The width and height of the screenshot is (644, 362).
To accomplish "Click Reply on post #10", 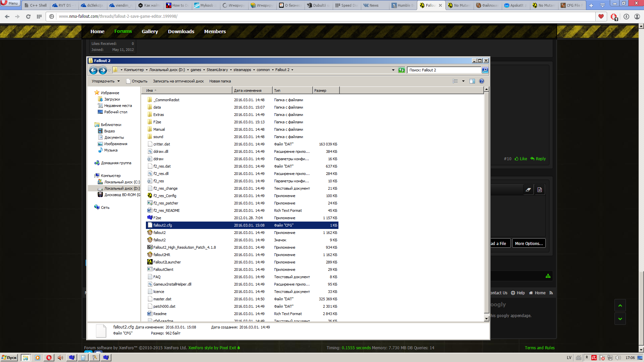I will coord(538,159).
